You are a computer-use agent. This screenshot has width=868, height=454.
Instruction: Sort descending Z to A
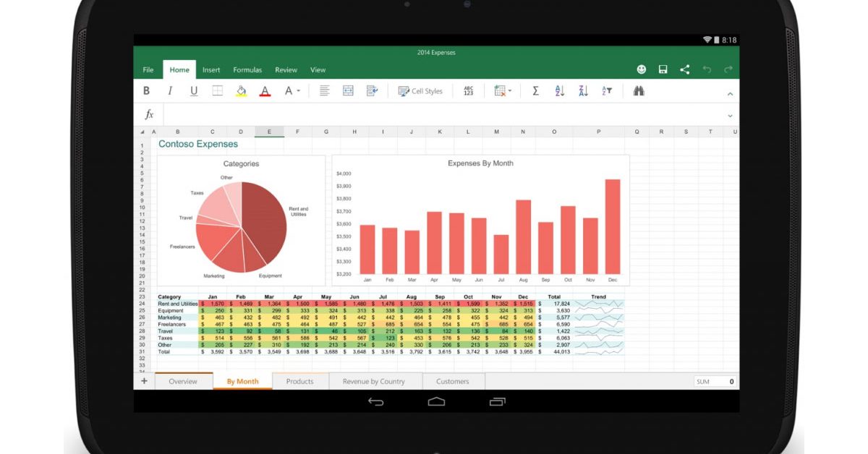click(583, 91)
